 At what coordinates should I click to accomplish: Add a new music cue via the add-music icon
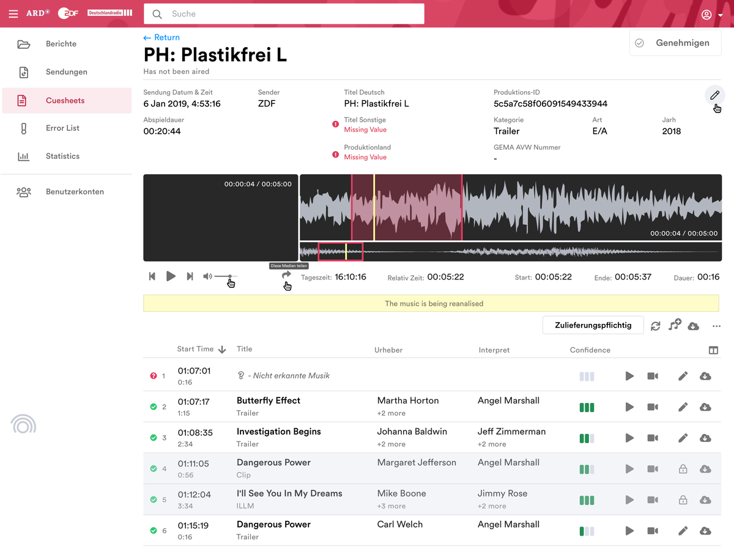674,325
